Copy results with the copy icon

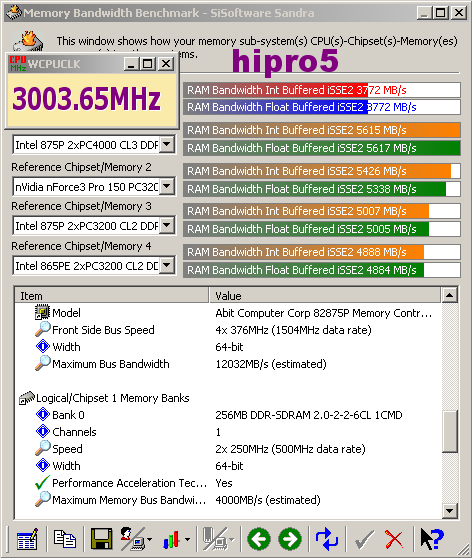64,539
